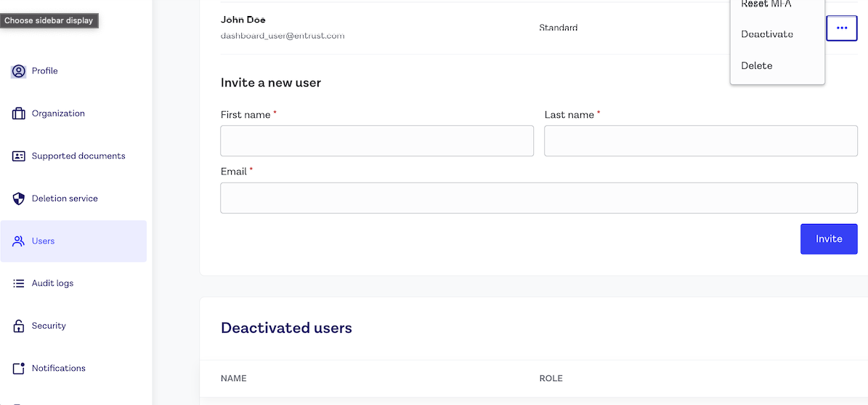Click the Deletion service shield icon
Viewport: 868px width, 405px height.
(19, 199)
